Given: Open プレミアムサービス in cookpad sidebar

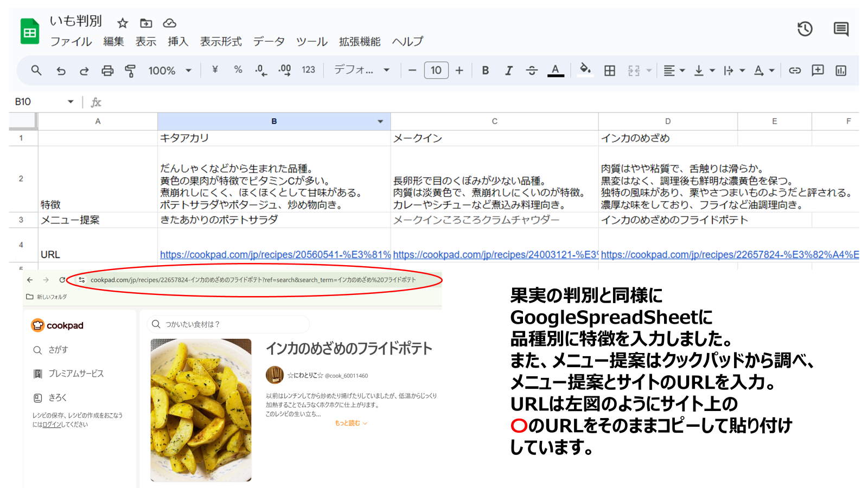Looking at the screenshot, I should pos(68,374).
